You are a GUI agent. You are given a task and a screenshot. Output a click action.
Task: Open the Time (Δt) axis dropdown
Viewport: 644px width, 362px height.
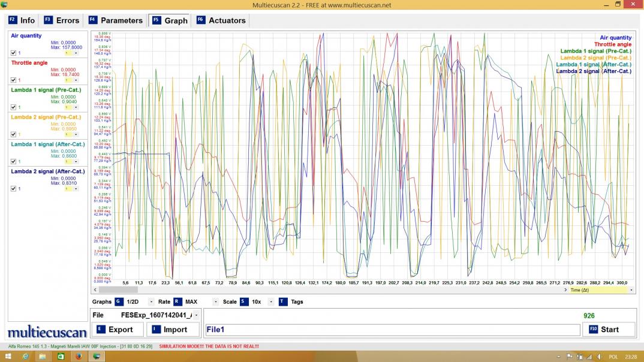point(631,290)
